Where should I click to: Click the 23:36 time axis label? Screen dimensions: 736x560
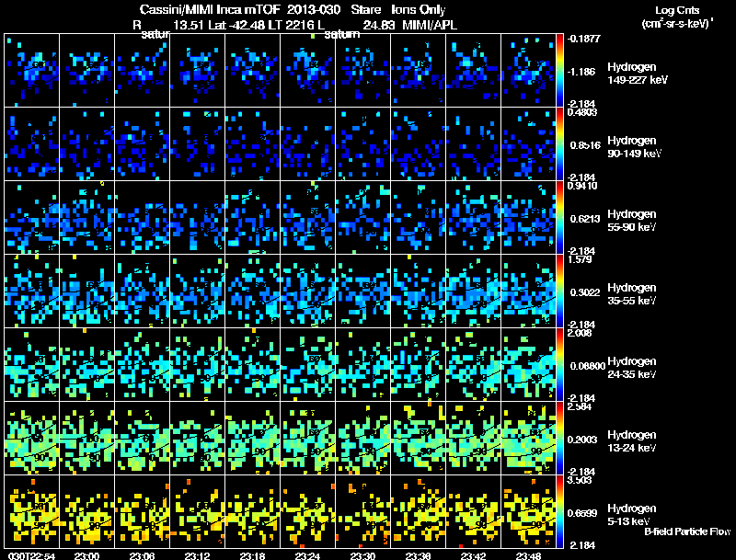point(418,556)
